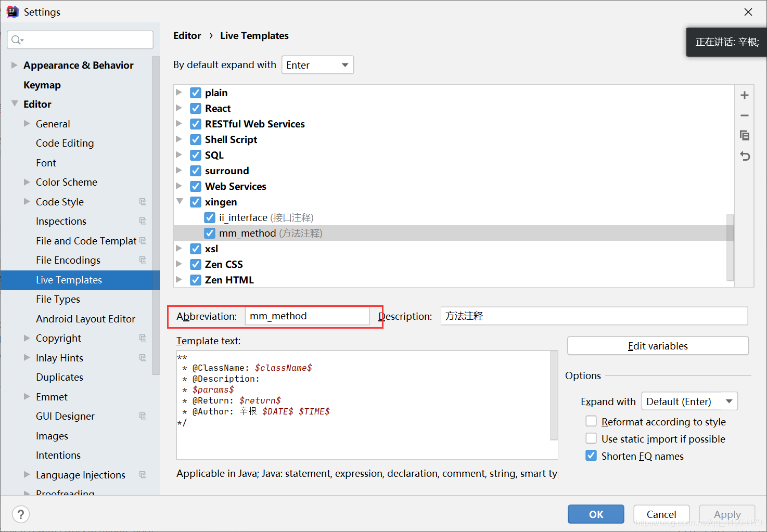Uncheck Shorten FQ names
The width and height of the screenshot is (767, 532).
[x=591, y=456]
